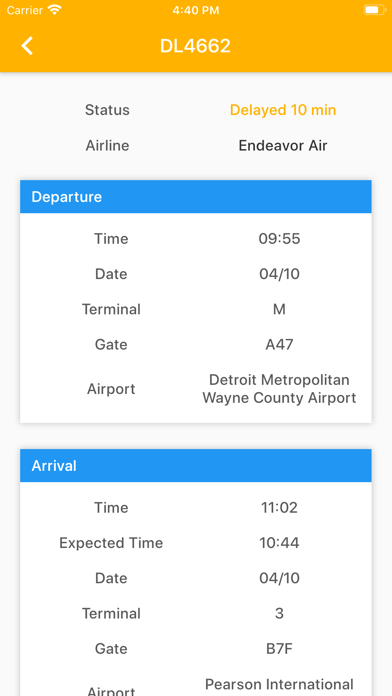Tap the back arrow icon
The image size is (392, 696).
tap(27, 46)
